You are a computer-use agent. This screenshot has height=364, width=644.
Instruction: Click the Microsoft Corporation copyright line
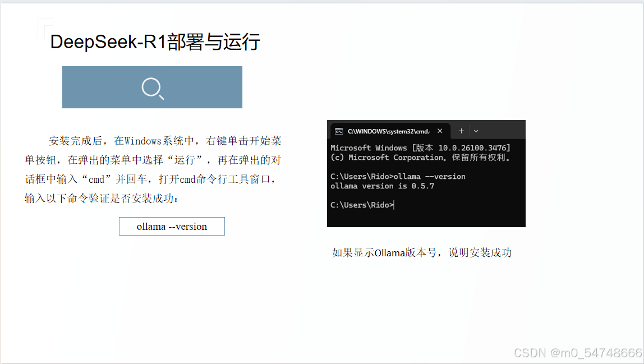click(421, 158)
